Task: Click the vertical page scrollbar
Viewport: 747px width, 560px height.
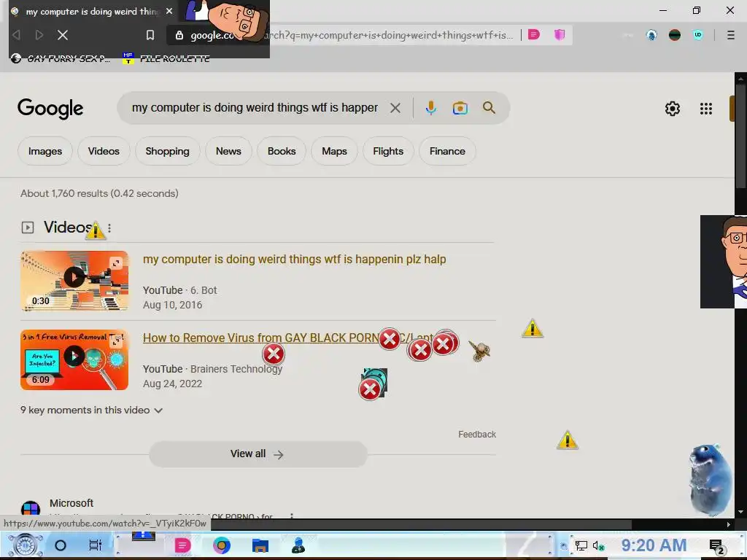Action: pyautogui.click(x=741, y=136)
